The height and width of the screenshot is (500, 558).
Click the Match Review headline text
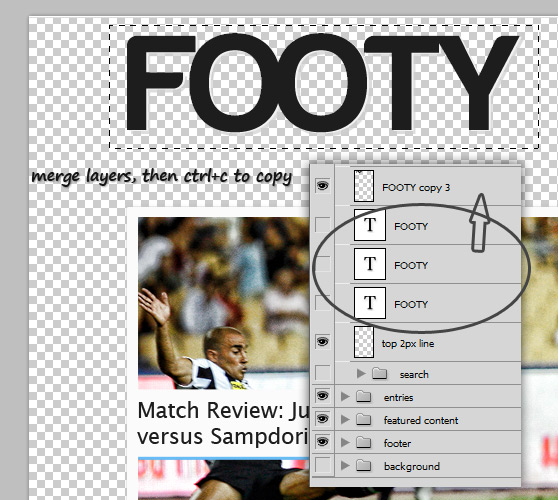pos(223,423)
